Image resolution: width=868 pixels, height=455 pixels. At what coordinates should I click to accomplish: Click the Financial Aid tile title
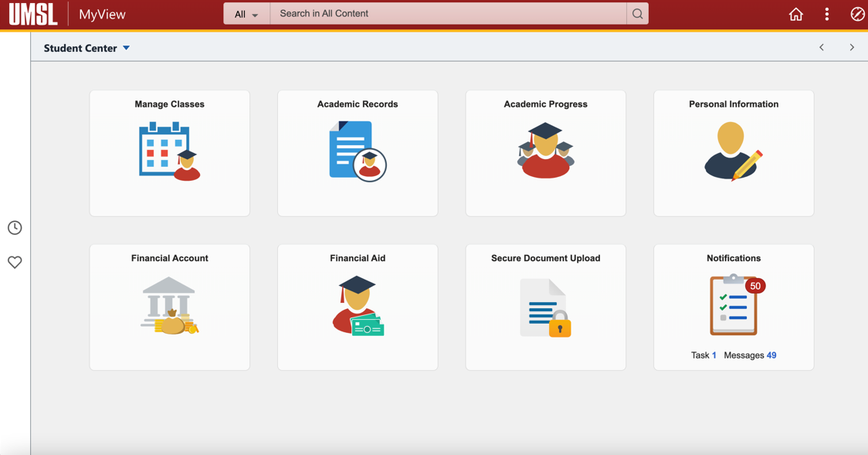[358, 258]
